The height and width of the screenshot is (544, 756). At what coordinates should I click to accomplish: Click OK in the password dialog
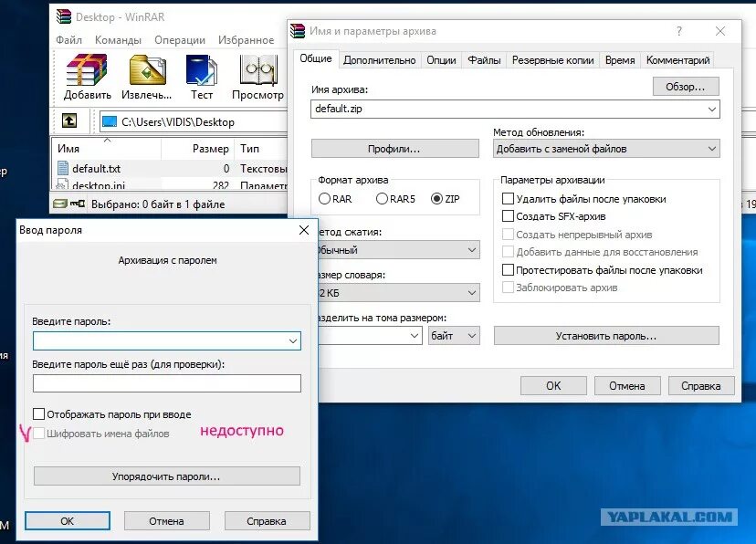[67, 521]
